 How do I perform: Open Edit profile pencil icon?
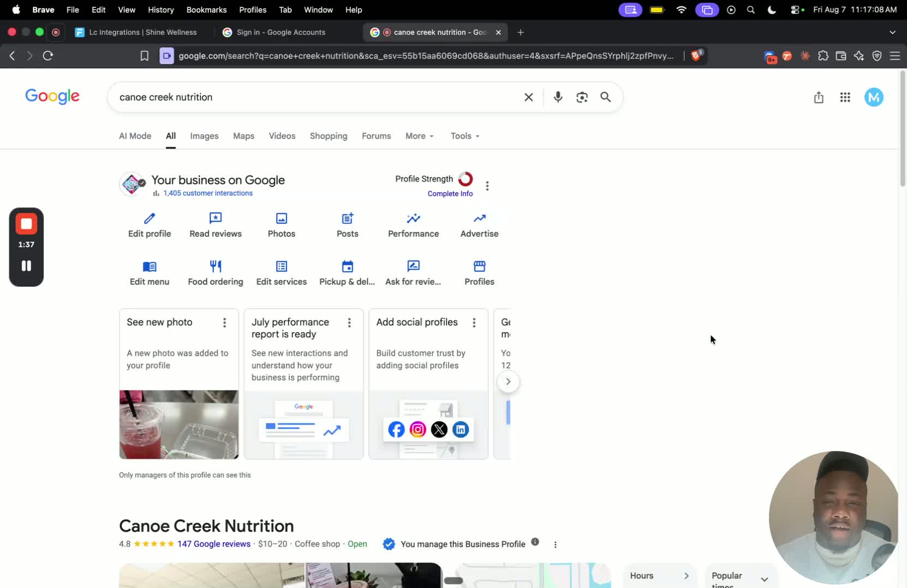point(150,219)
